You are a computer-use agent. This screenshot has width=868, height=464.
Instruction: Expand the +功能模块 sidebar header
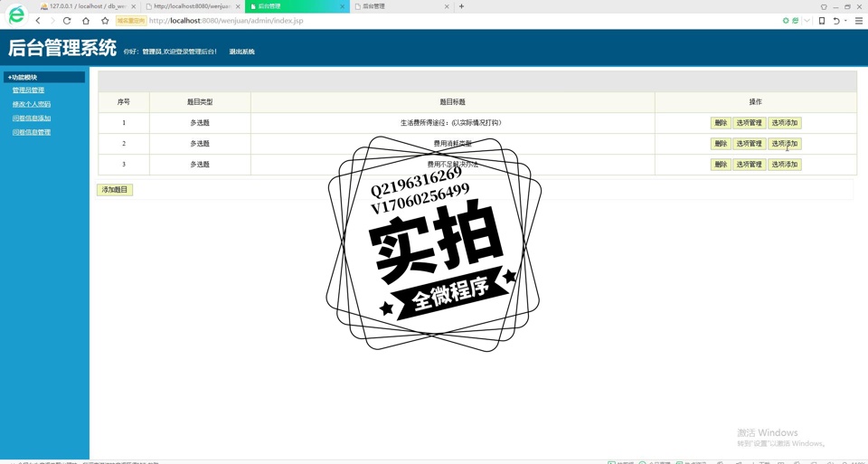pos(44,78)
